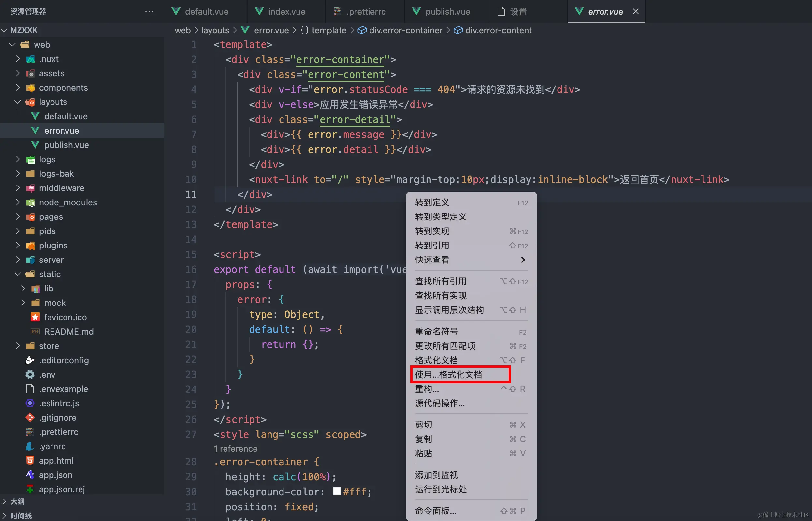Choose 使用...格式化文档 menu item
812x521 pixels.
point(471,375)
